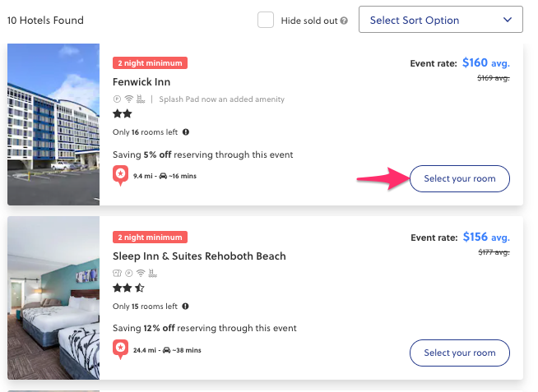Click the Fenwick Inn $160 event rate
The height and width of the screenshot is (392, 538).
(475, 62)
